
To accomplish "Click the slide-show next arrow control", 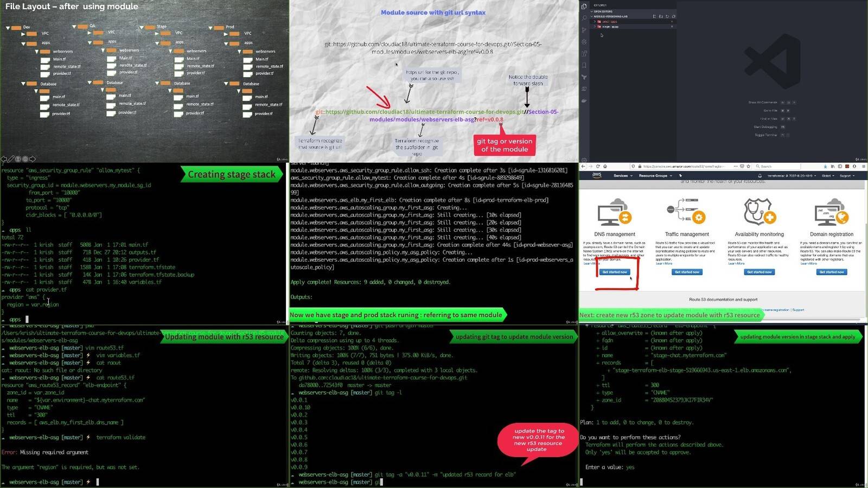I will pyautogui.click(x=32, y=159).
